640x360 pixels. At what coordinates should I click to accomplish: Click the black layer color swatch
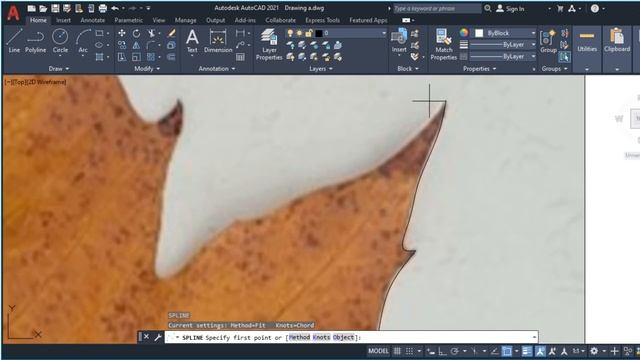coord(319,33)
